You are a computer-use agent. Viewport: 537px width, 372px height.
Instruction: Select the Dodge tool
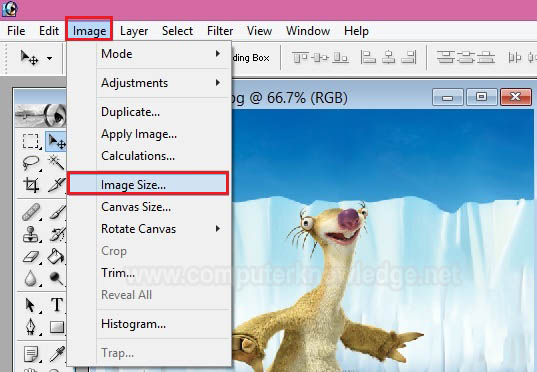pyautogui.click(x=56, y=278)
